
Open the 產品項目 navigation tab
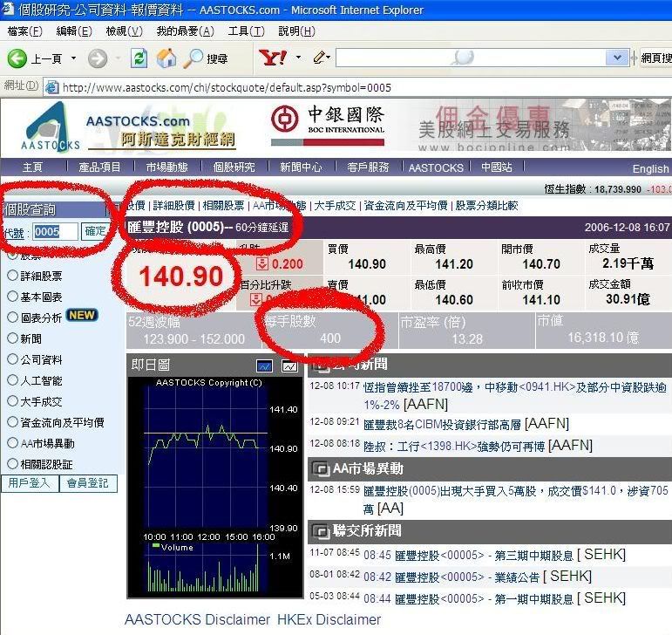click(x=100, y=167)
